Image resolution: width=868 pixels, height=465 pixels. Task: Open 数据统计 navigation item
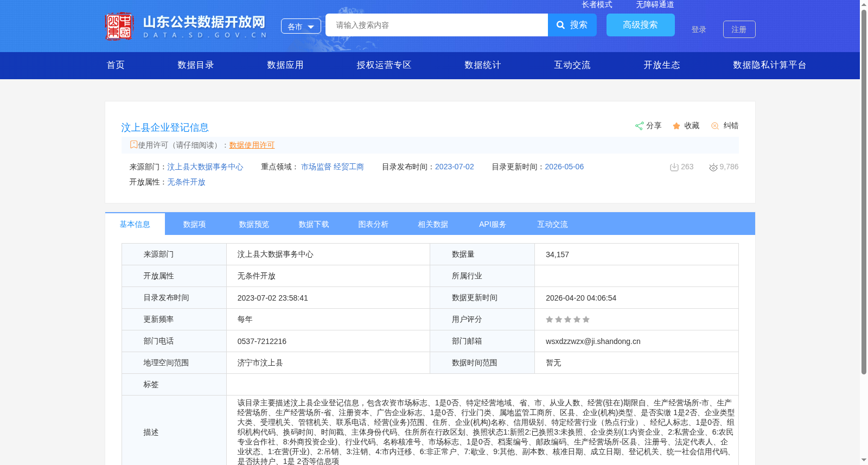pyautogui.click(x=483, y=65)
